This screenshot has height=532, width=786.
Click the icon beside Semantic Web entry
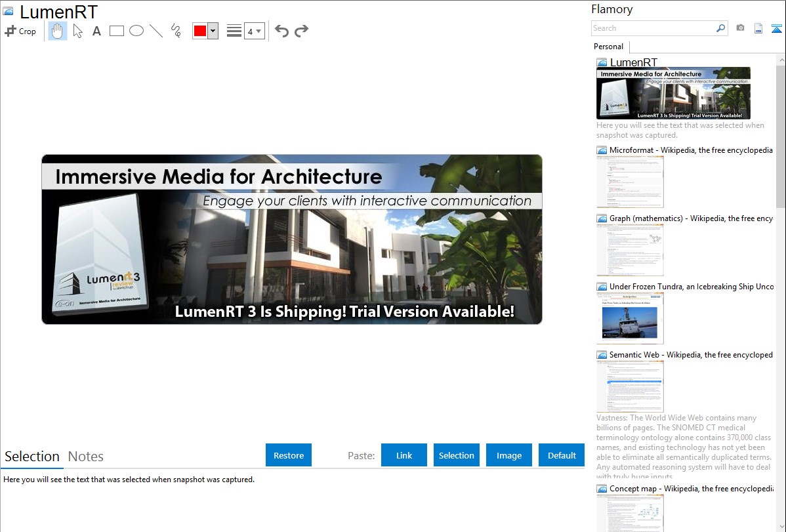[x=602, y=355]
